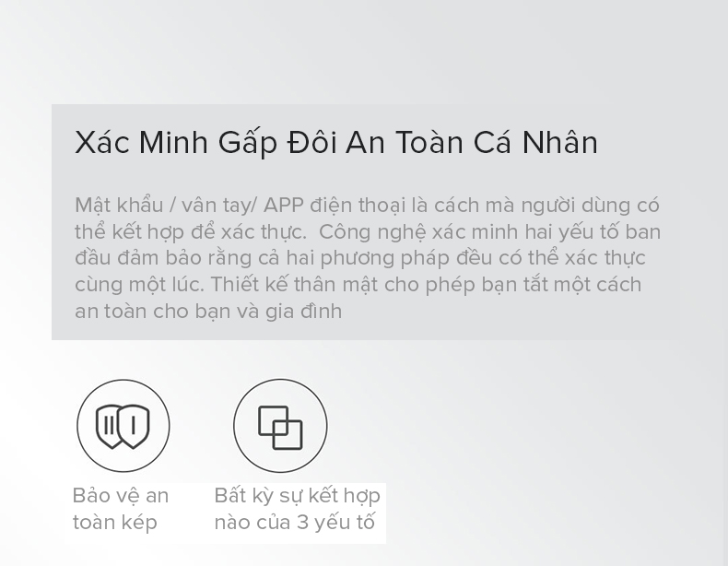This screenshot has width=728, height=566.
Task: Click 'Cá Nhân' in the heading
Action: tap(535, 142)
